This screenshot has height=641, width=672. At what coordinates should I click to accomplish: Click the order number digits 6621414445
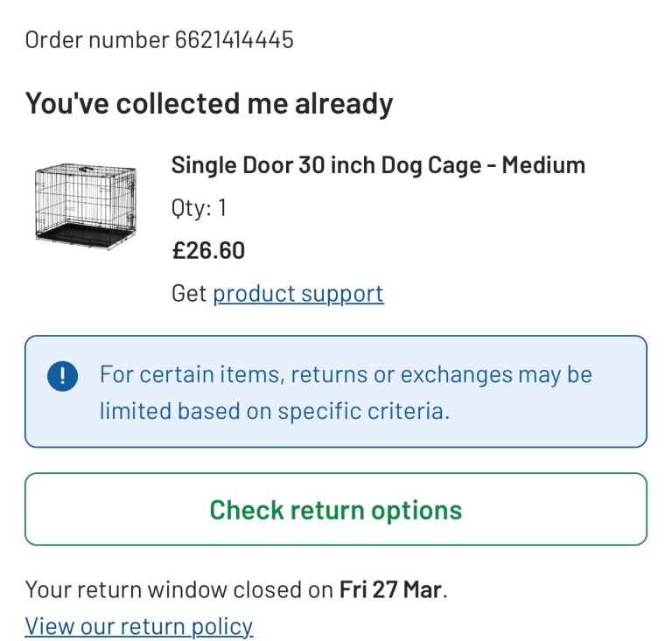click(x=234, y=39)
